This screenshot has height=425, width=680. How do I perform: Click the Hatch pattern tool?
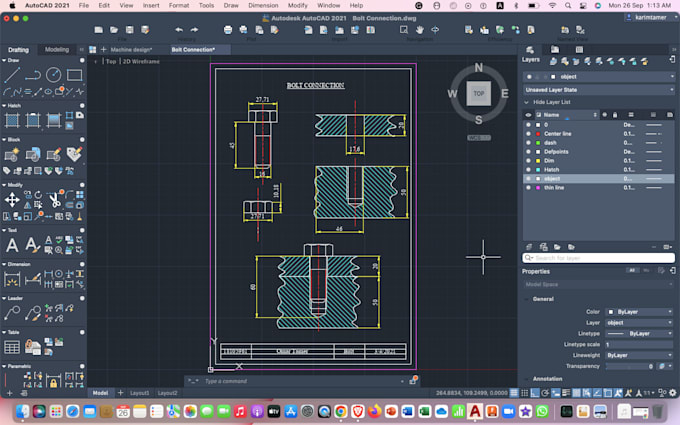pyautogui.click(x=12, y=120)
